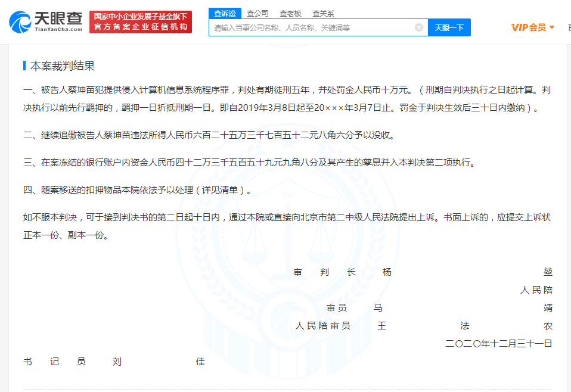
Task: Click the blue wave logo graphic
Action: coord(20,20)
